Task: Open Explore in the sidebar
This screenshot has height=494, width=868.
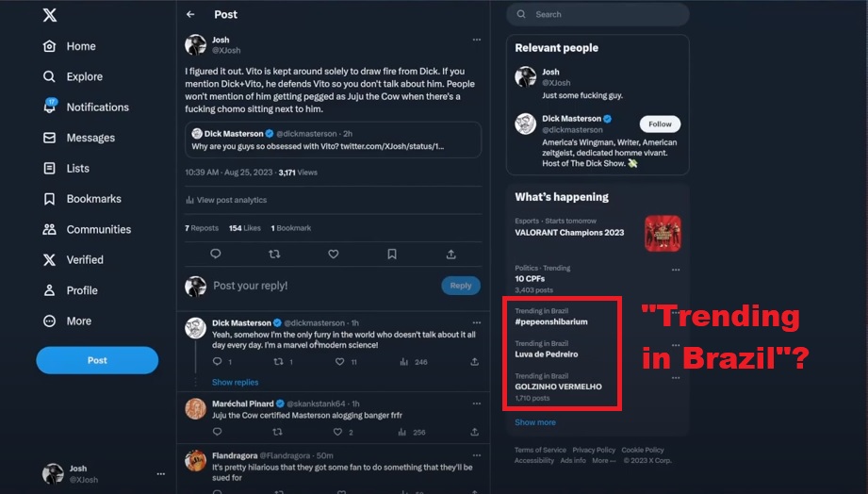Action: (50, 76)
